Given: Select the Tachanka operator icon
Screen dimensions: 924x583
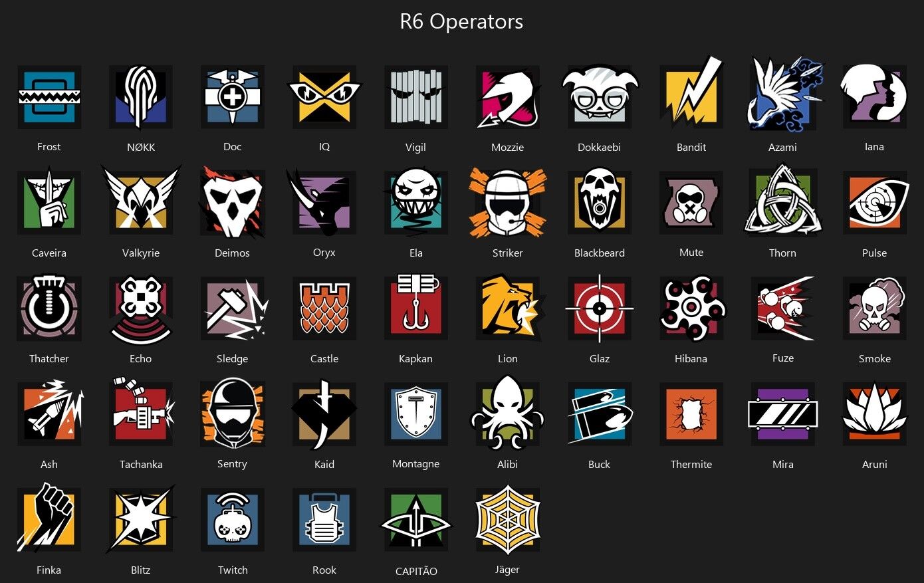Looking at the screenshot, I should click(141, 412).
